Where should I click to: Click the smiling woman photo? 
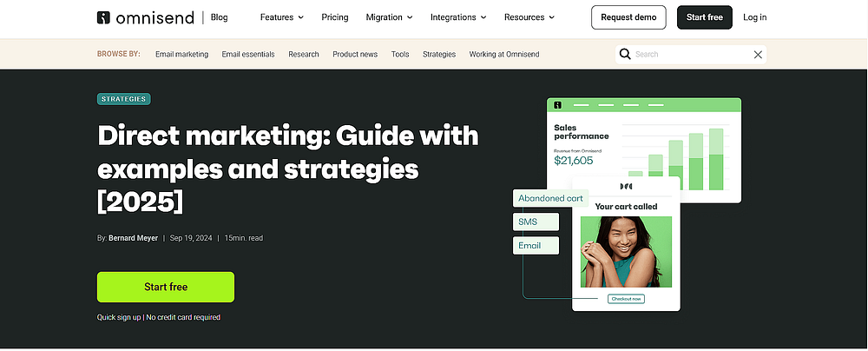tap(626, 252)
